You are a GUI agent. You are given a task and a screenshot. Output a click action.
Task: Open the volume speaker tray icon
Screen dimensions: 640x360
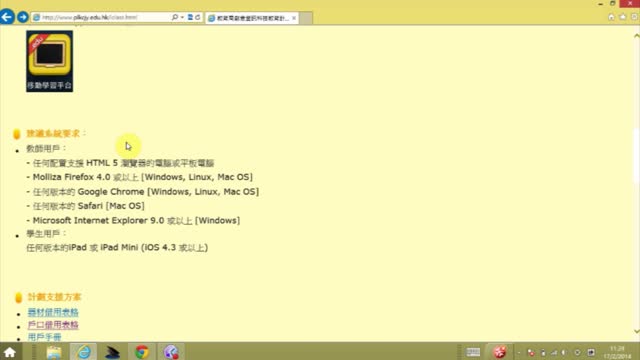tap(564, 352)
